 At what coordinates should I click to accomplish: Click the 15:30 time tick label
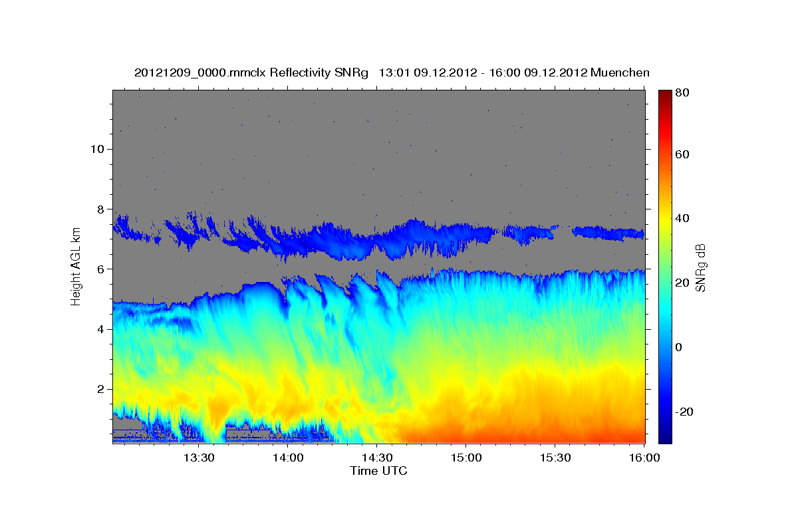(555, 458)
